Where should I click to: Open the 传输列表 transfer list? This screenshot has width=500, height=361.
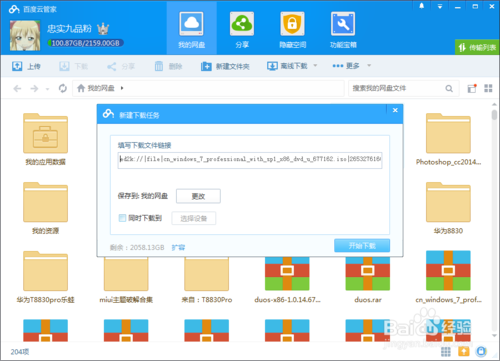tap(477, 47)
